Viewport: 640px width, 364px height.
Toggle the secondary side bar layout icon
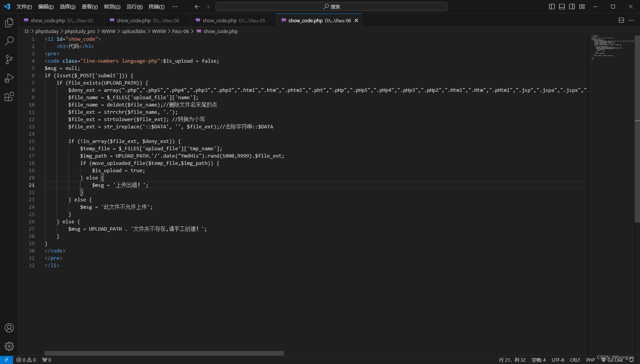coord(572,7)
